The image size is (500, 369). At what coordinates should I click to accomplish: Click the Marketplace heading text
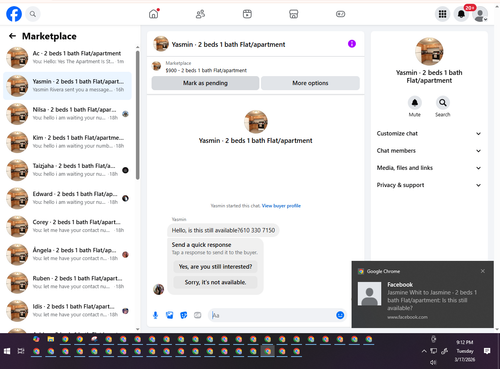click(x=49, y=36)
